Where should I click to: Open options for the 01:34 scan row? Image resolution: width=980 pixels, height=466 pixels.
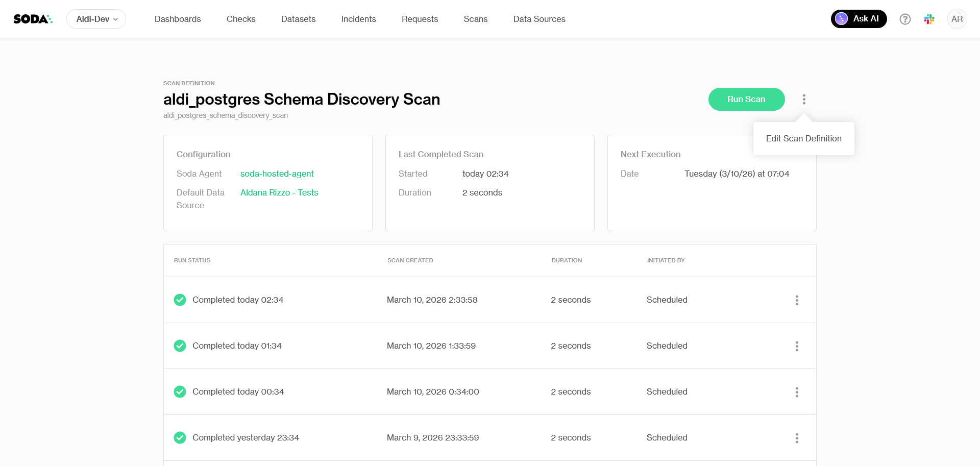(x=796, y=346)
